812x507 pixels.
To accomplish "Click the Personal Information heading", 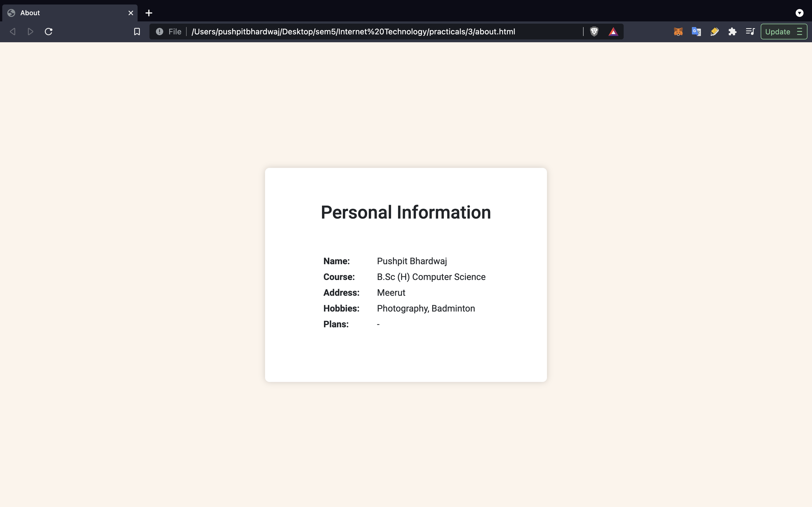I will (406, 212).
